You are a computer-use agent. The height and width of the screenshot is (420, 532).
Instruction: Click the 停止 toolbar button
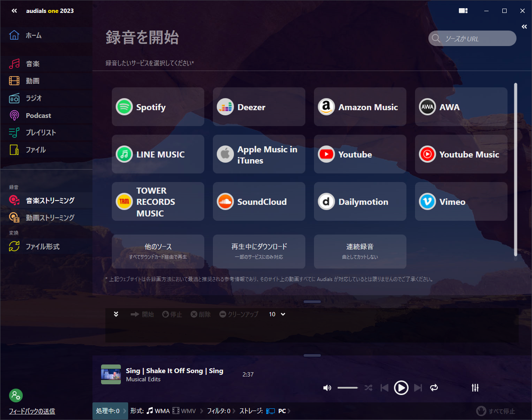point(172,315)
